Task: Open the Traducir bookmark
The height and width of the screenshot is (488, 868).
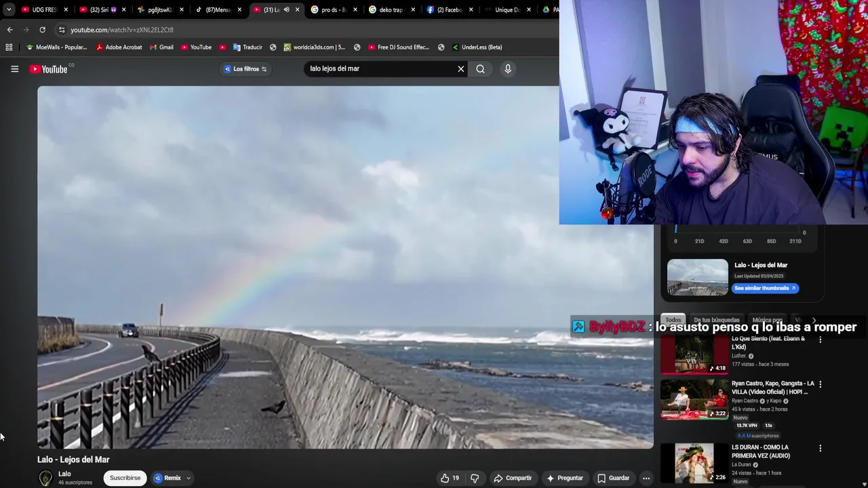Action: pyautogui.click(x=248, y=47)
